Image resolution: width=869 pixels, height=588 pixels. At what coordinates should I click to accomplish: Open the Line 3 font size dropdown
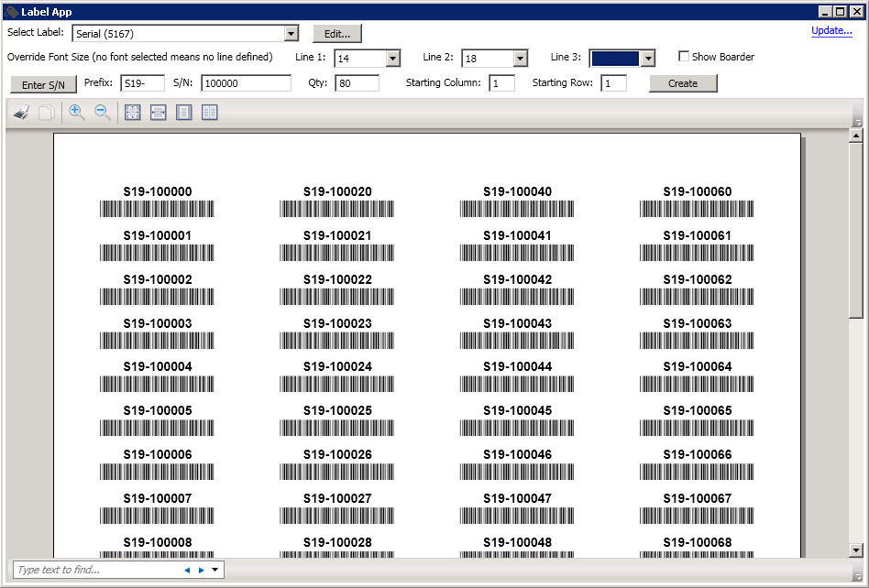click(648, 58)
